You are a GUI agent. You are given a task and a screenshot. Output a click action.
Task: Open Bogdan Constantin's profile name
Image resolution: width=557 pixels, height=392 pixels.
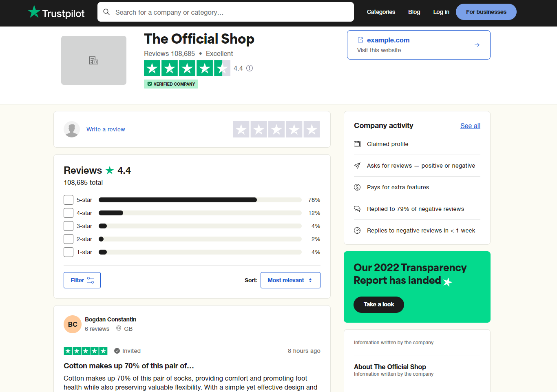(111, 319)
